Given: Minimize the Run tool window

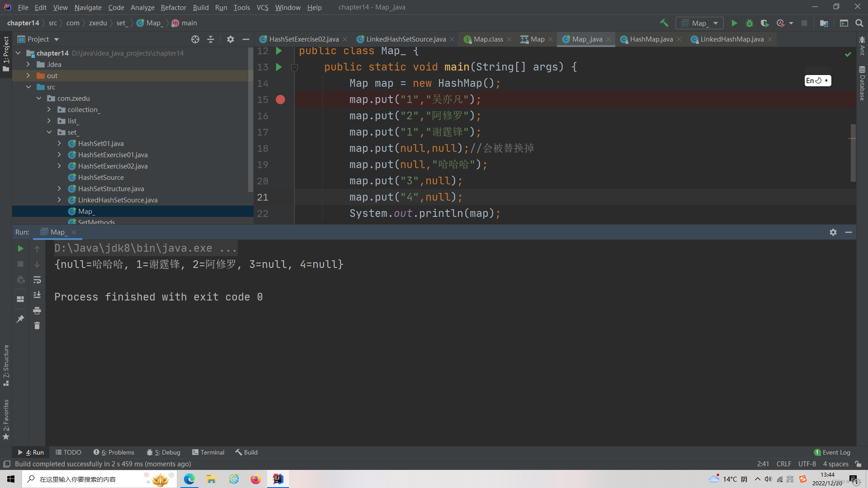Looking at the screenshot, I should tap(849, 232).
